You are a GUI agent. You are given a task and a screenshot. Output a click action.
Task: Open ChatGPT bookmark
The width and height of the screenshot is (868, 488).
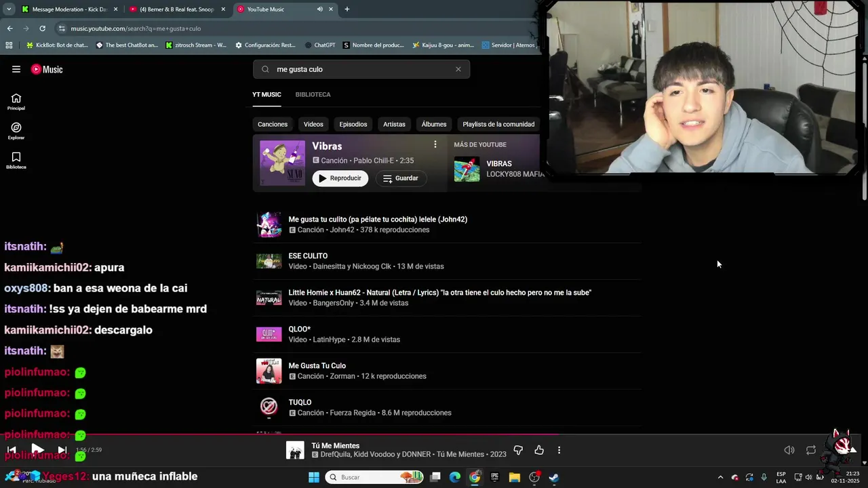coord(319,45)
